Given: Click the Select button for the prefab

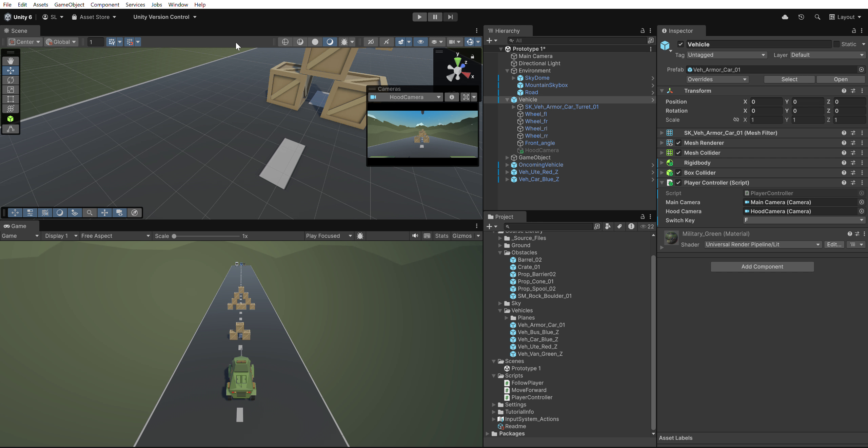Looking at the screenshot, I should (789, 79).
